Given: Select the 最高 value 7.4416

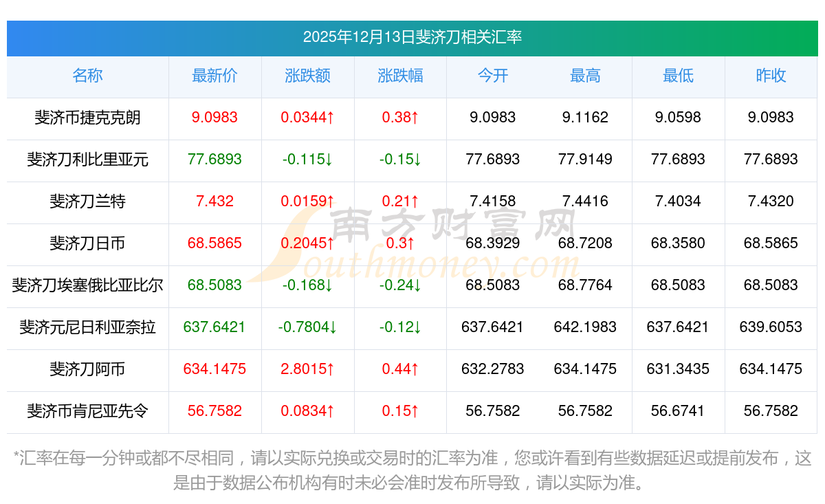Looking at the screenshot, I should click(585, 201).
